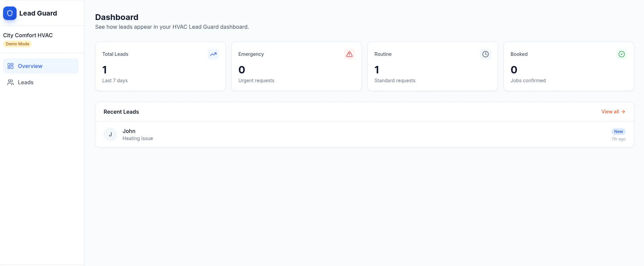Click the Total Leads trending arrow icon
The width and height of the screenshot is (644, 266).
(213, 54)
